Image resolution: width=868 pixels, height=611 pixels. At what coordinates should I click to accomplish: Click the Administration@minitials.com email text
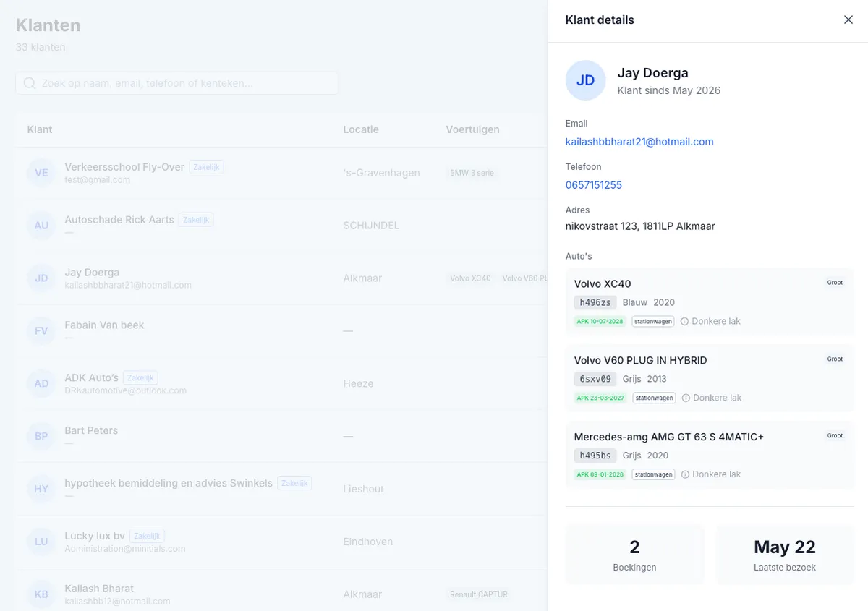point(125,549)
